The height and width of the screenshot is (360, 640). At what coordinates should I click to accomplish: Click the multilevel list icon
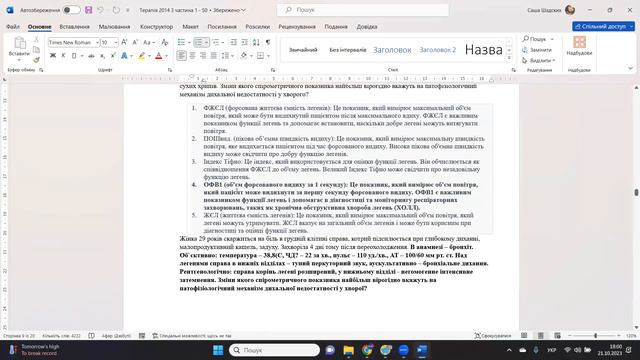click(x=216, y=42)
